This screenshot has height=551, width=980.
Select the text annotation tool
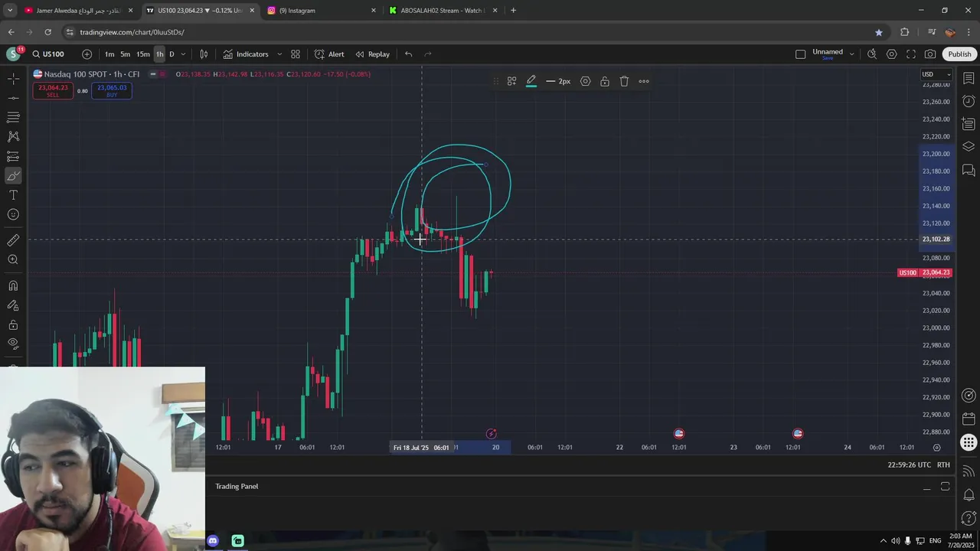click(13, 195)
